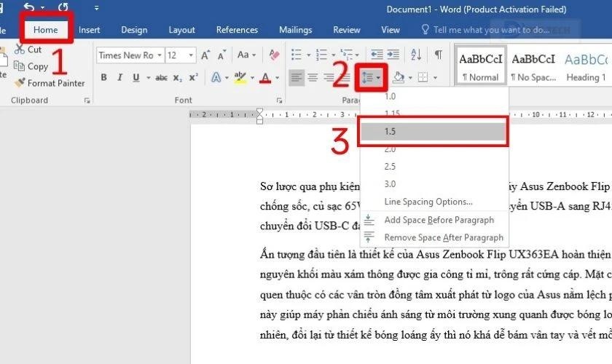Toggle bold formatting

[103, 77]
